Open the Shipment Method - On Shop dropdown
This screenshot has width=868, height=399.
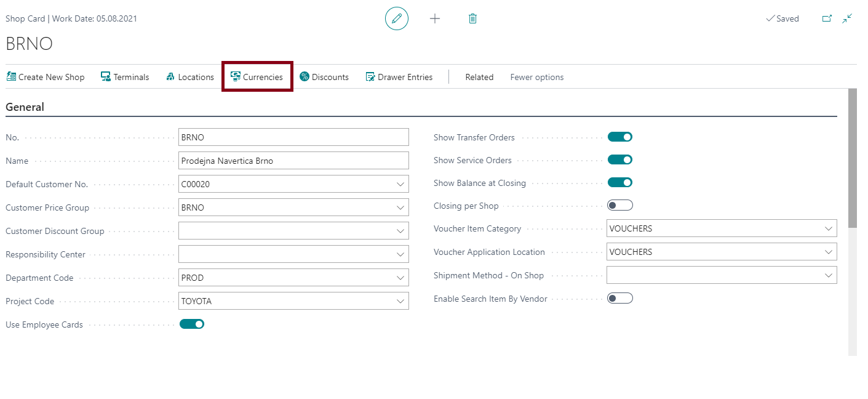829,275
